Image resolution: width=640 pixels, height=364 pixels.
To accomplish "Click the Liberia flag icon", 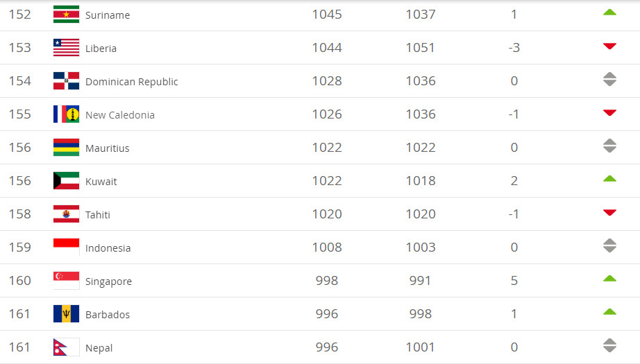I will [x=66, y=48].
